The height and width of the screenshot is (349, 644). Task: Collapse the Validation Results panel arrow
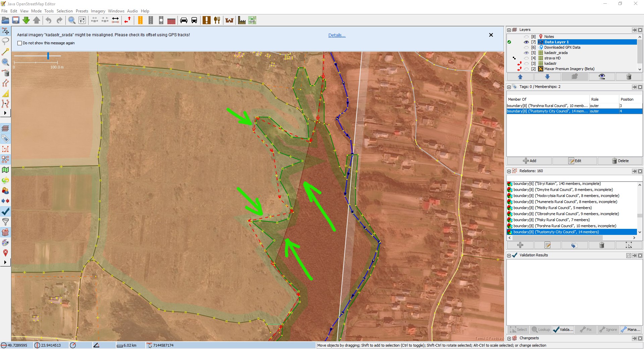509,255
